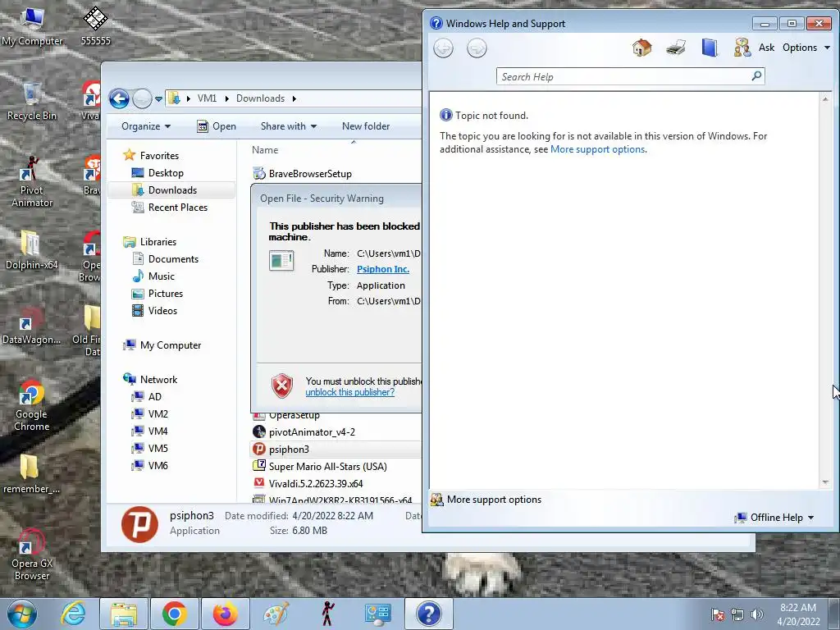Screen dimensions: 840x630
Task: Select Network in navigation pane
Action: pos(158,380)
